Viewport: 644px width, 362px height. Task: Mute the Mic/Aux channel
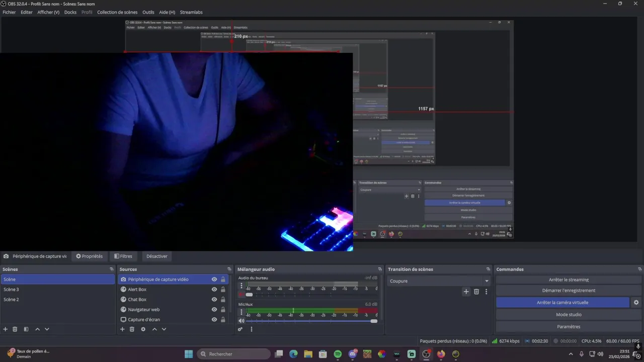tap(242, 321)
